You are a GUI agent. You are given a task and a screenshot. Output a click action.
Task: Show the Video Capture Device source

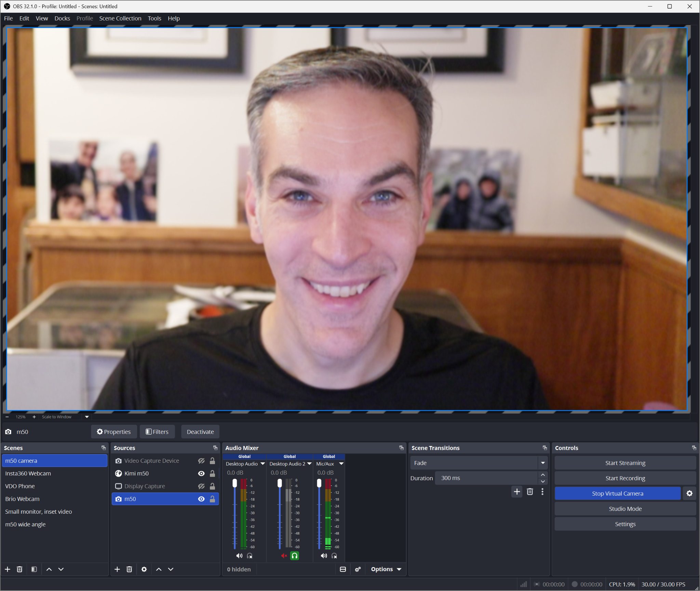click(201, 461)
